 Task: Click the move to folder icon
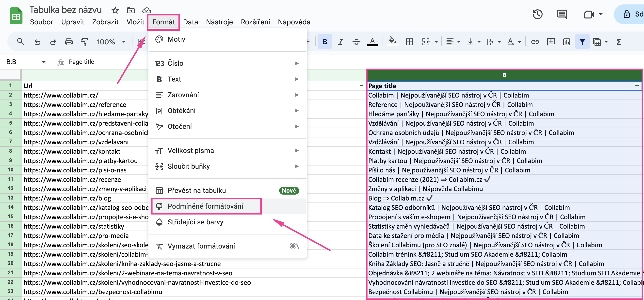131,10
